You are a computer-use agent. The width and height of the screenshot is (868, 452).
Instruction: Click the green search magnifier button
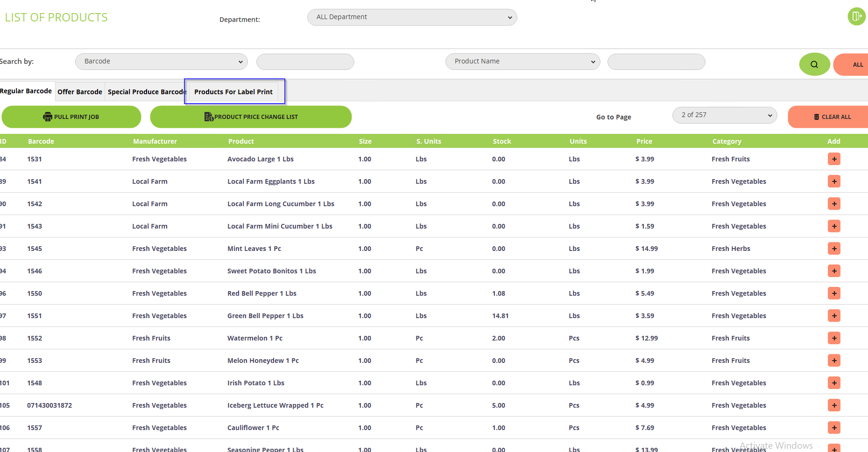pyautogui.click(x=814, y=64)
